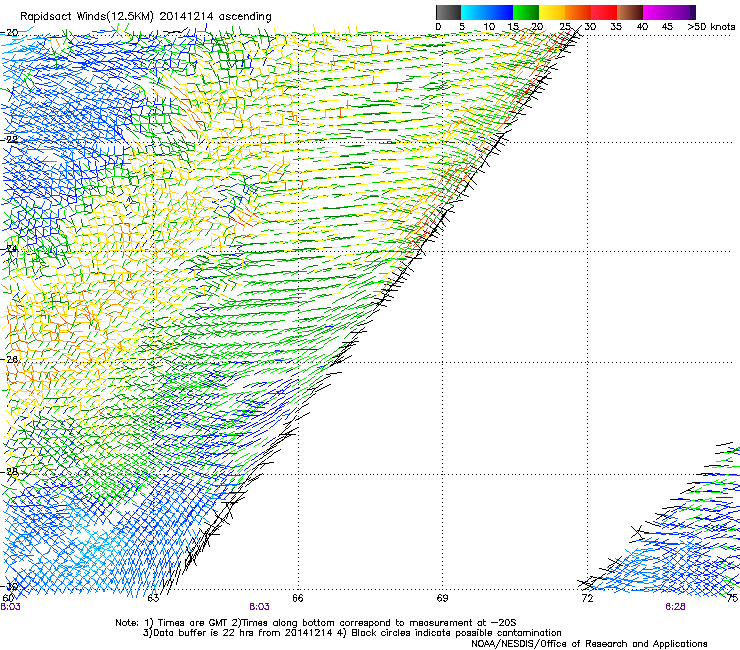740x650 pixels.
Task: Click the brown 35-40 knots color band
Action: pos(630,12)
